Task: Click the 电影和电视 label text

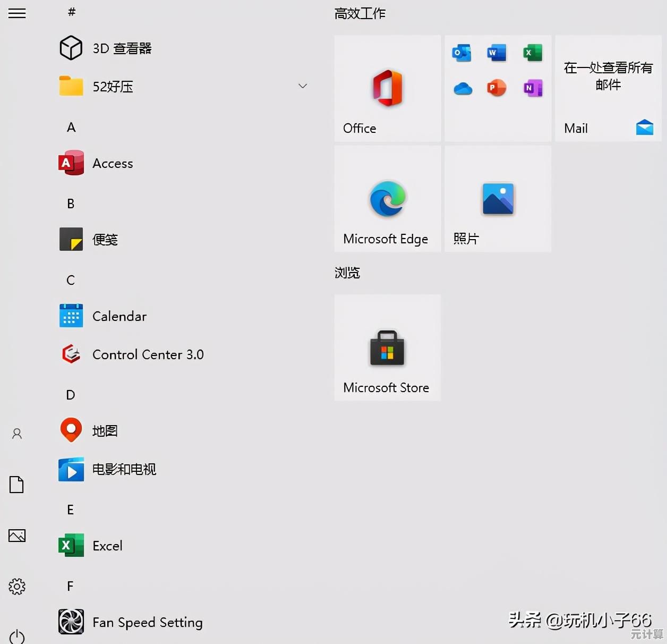Action: coord(124,469)
